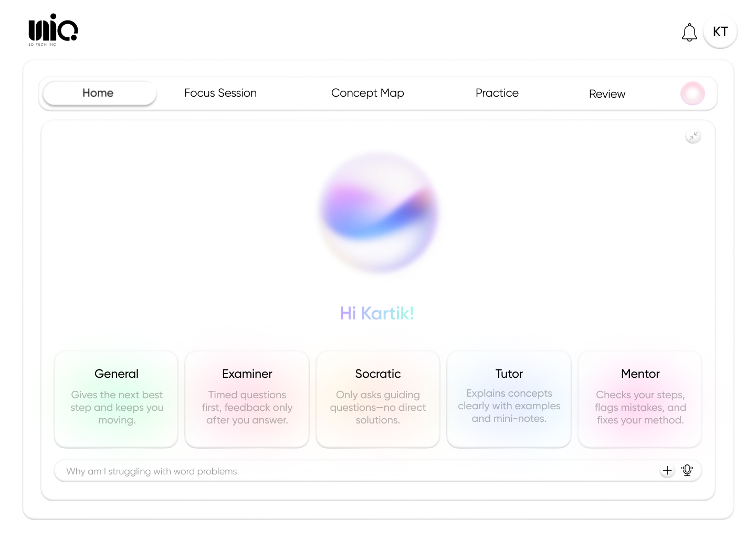This screenshot has height=538, width=756.
Task: Click the word problems question input field
Action: tap(315, 471)
